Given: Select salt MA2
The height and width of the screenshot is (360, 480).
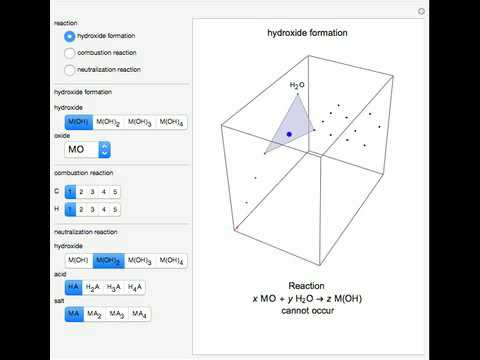Looking at the screenshot, I should tap(94, 314).
